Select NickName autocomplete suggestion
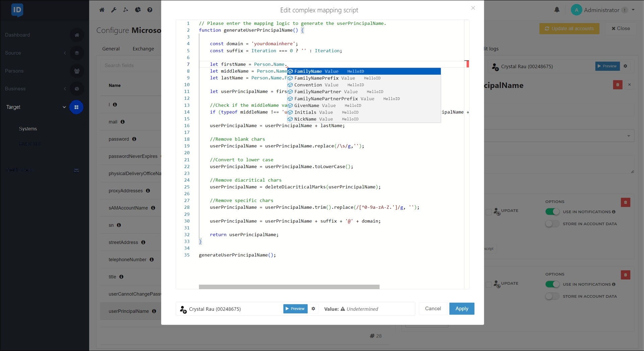The height and width of the screenshot is (351, 644). 364,119
